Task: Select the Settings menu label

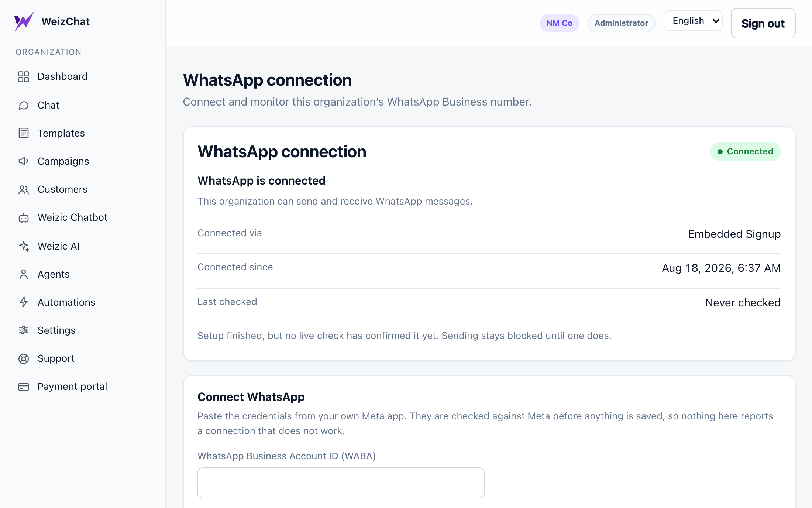Action: tap(56, 330)
